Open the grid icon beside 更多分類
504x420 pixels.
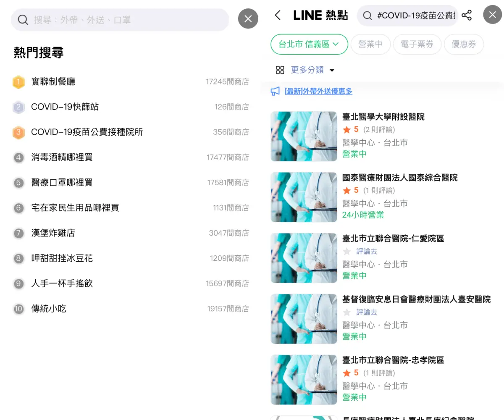point(280,70)
